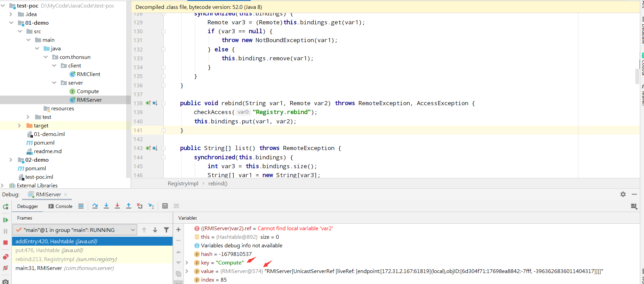Image resolution: width=644 pixels, height=284 pixels.
Task: Collapse the 01-demo module
Action: (x=11, y=23)
